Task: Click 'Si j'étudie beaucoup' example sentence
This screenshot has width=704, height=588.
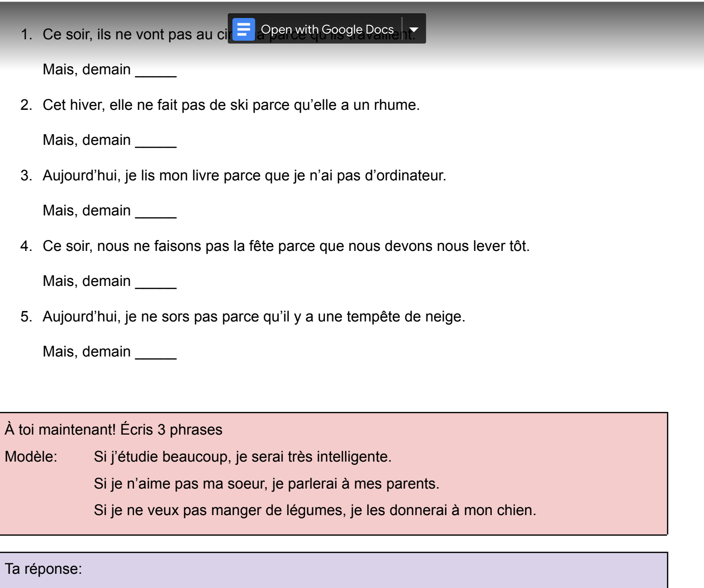Action: click(x=243, y=456)
